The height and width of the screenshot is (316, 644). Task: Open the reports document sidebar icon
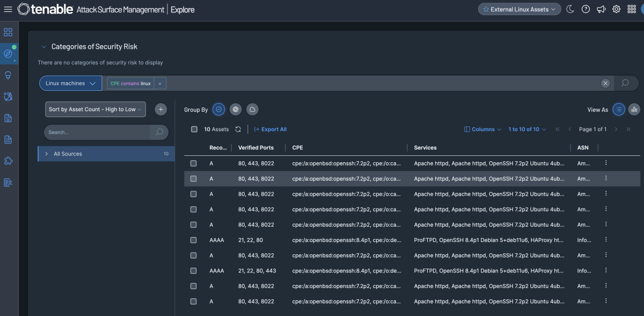pyautogui.click(x=8, y=140)
